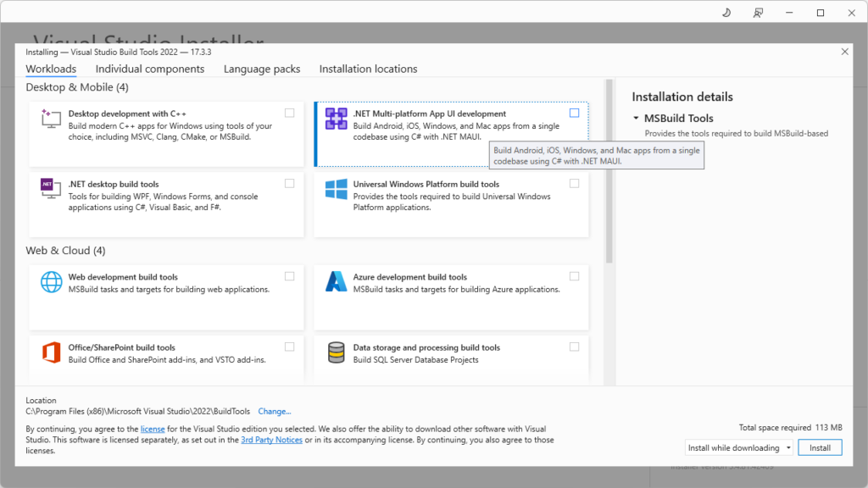Viewport: 868px width, 488px height.
Task: Click the Web development globe icon
Action: [51, 281]
